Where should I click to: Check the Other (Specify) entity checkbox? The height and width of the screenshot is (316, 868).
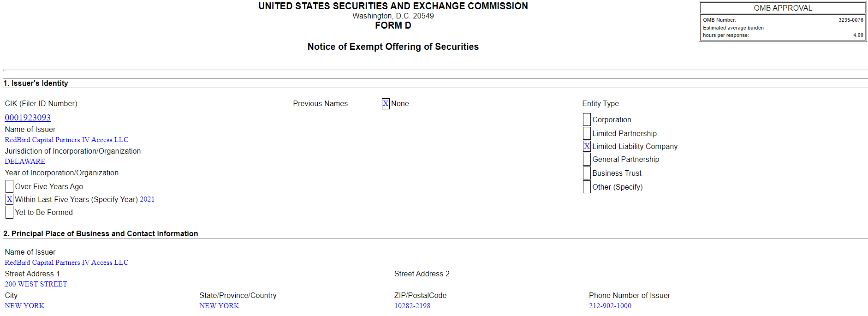[x=587, y=187]
